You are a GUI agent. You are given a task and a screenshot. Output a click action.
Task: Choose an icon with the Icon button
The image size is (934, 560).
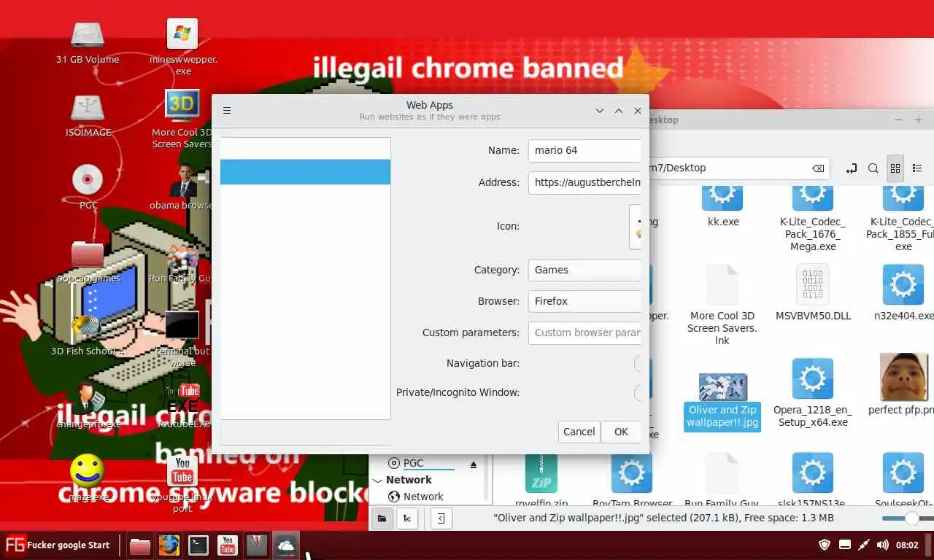tap(636, 226)
